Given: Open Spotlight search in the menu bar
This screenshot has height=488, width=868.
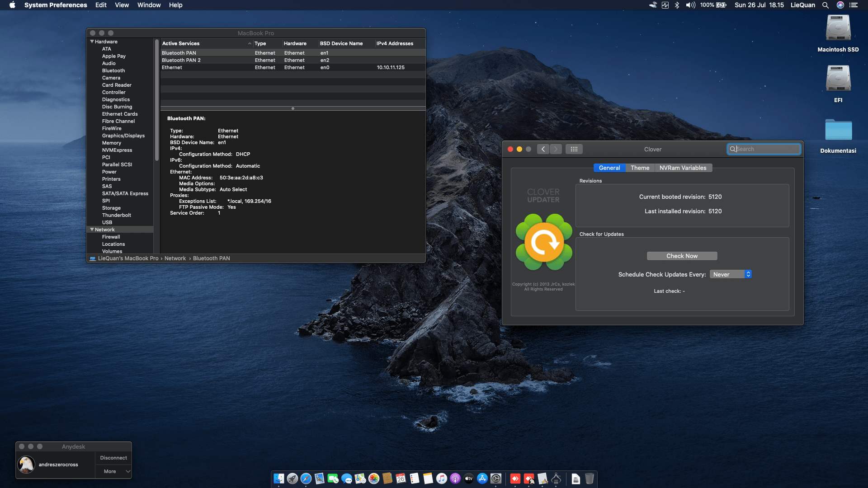Looking at the screenshot, I should (x=826, y=5).
